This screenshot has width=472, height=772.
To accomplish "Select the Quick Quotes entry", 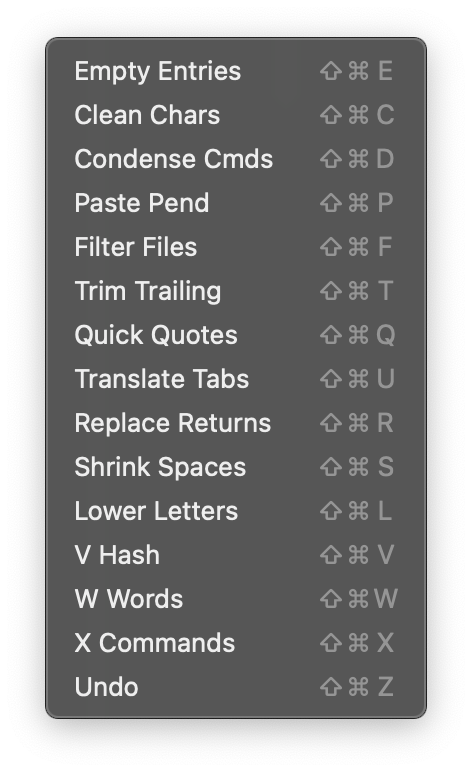I will coord(236,335).
